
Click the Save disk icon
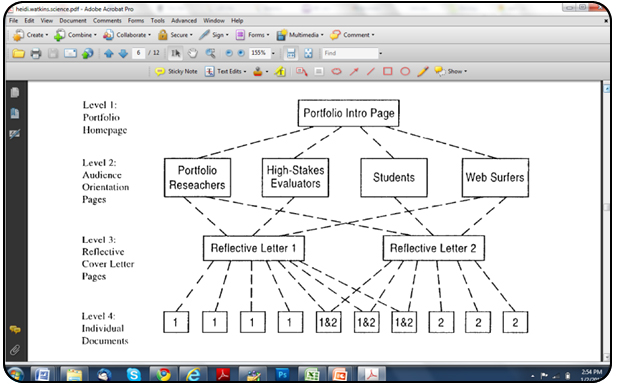click(x=53, y=53)
